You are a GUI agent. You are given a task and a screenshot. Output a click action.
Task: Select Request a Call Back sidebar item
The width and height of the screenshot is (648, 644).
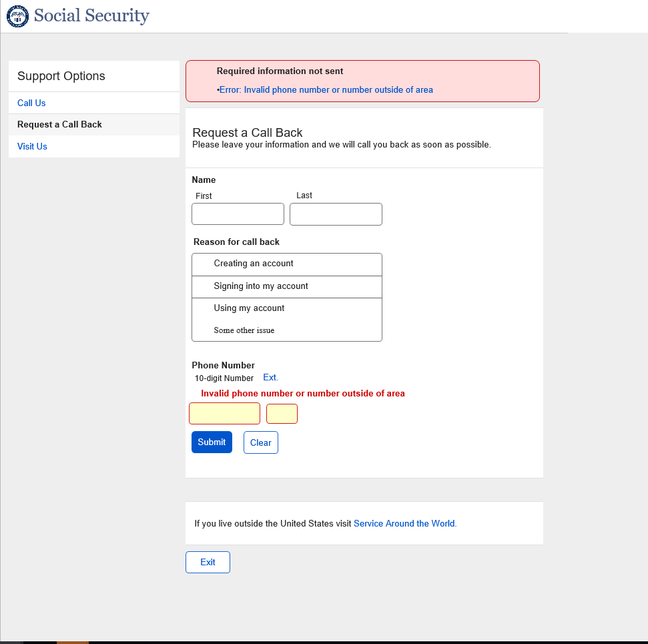(59, 125)
